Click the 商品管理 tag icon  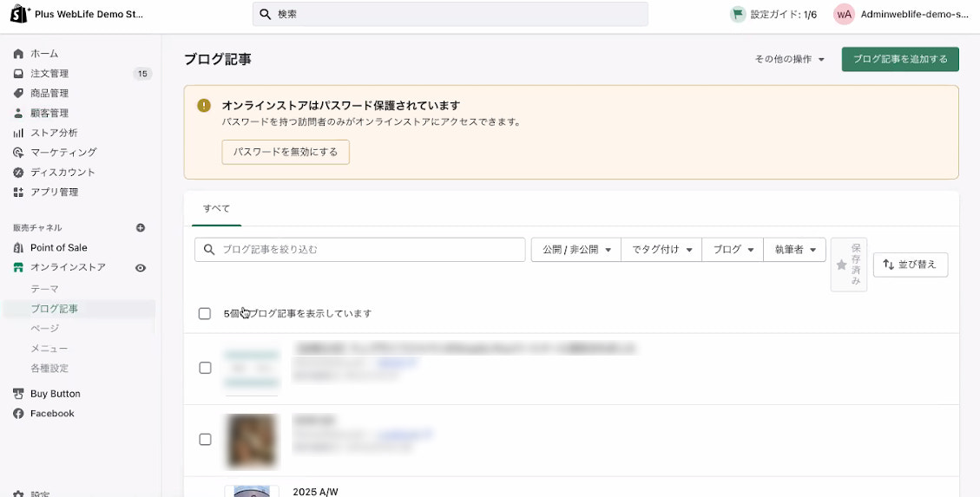pos(19,94)
